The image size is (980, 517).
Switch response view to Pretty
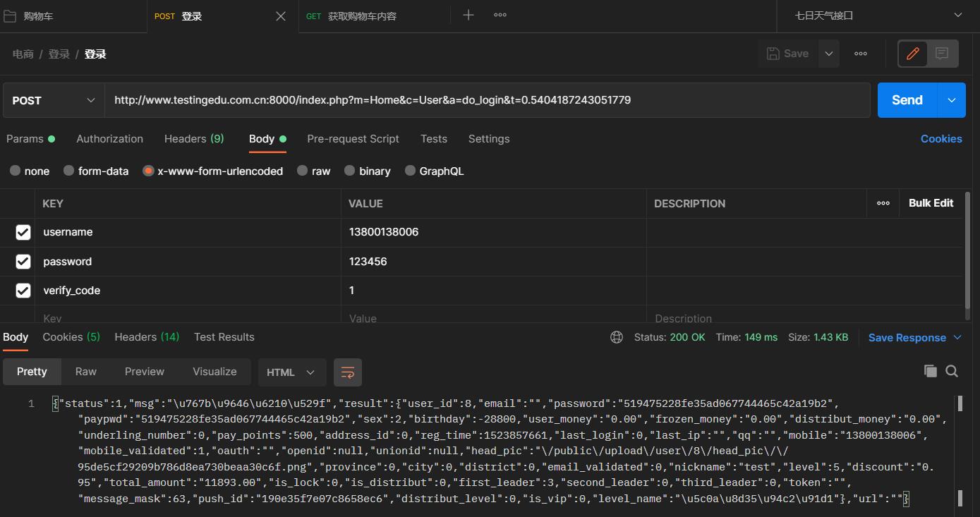[x=32, y=372]
